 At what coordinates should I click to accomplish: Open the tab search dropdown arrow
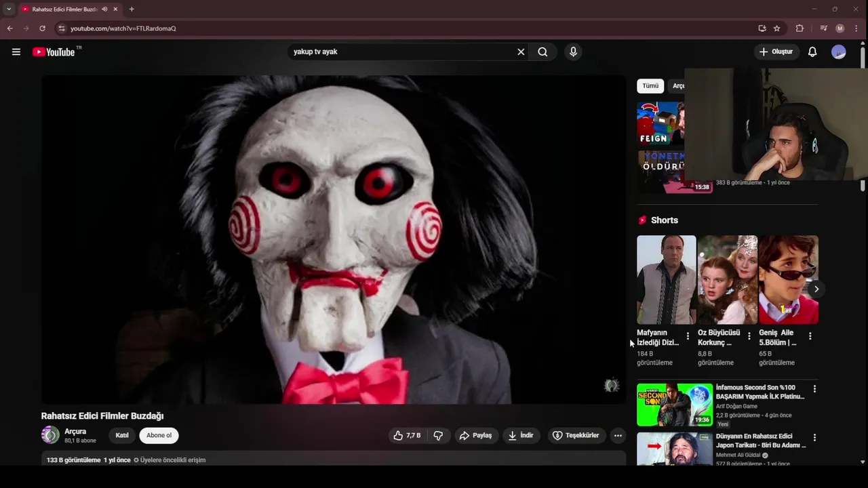tap(8, 9)
